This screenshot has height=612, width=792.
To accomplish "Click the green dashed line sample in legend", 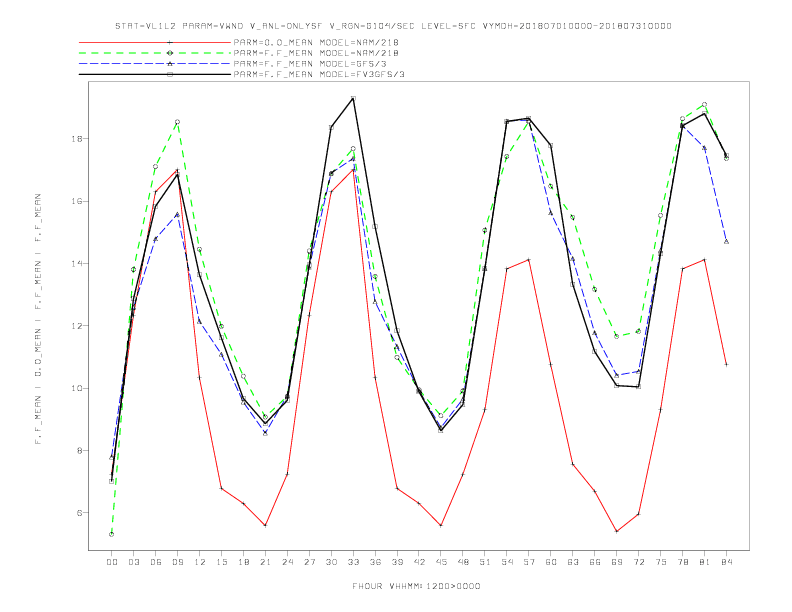I will coord(155,53).
